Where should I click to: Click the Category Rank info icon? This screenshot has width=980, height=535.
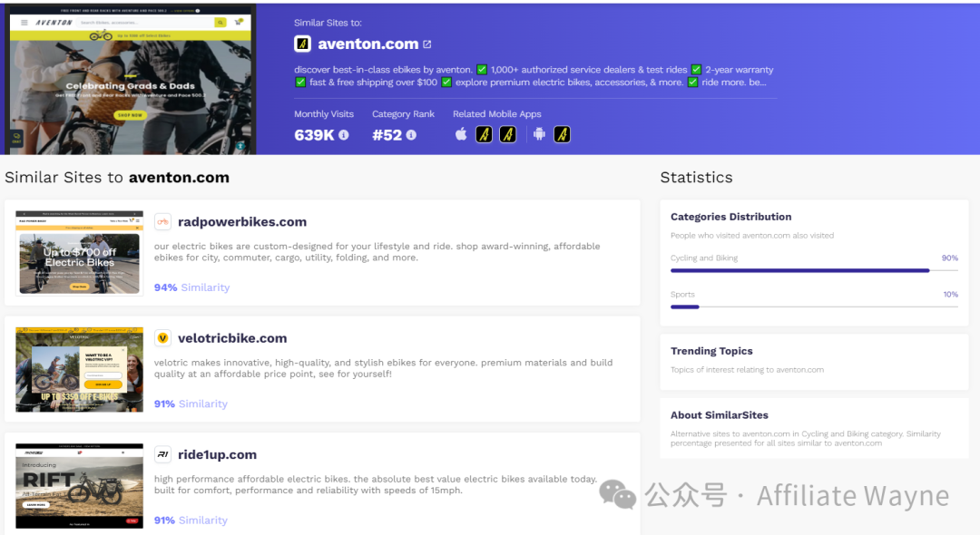pyautogui.click(x=411, y=135)
